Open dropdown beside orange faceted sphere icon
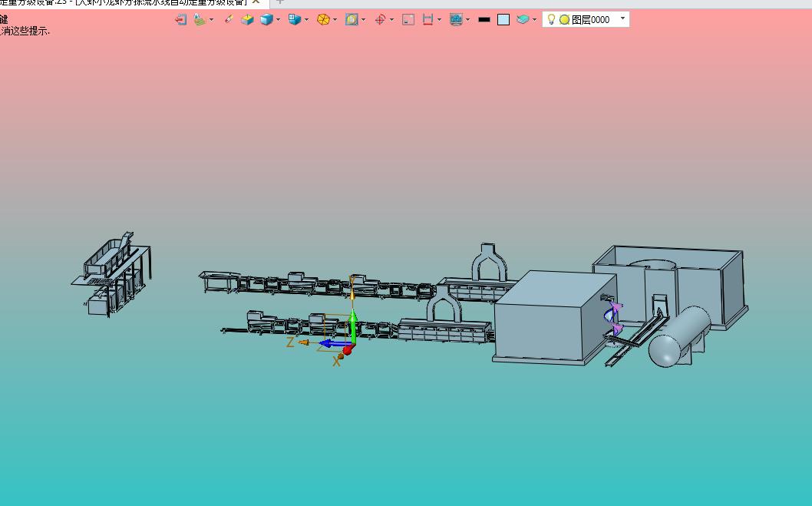This screenshot has width=812, height=506. 335,20
